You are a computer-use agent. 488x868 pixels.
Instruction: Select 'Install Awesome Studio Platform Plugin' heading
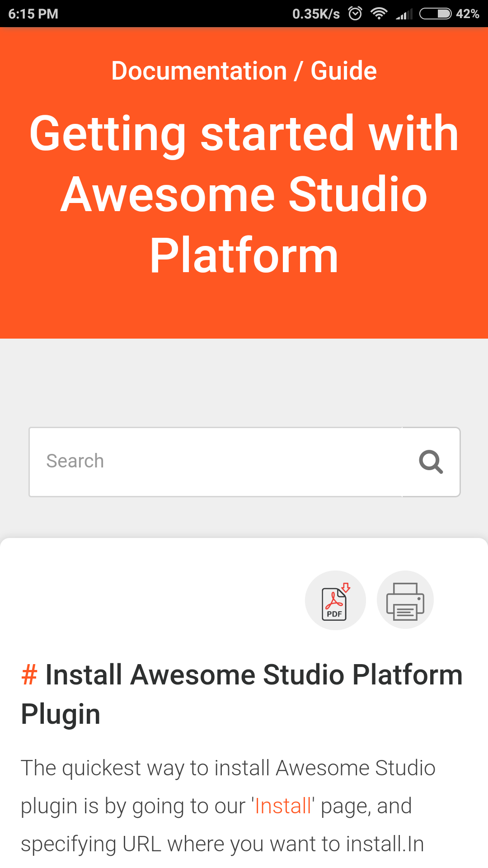click(x=242, y=694)
